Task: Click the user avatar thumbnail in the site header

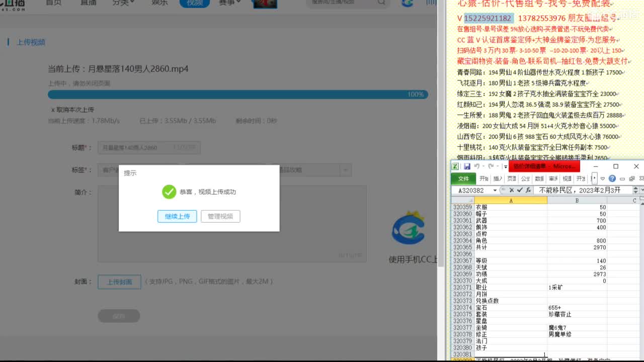Action: coord(265,4)
